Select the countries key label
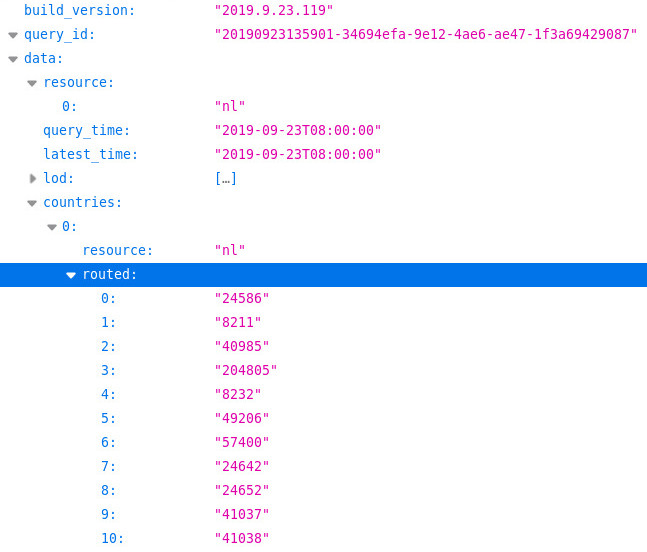Image resolution: width=647 pixels, height=552 pixels. (83, 202)
